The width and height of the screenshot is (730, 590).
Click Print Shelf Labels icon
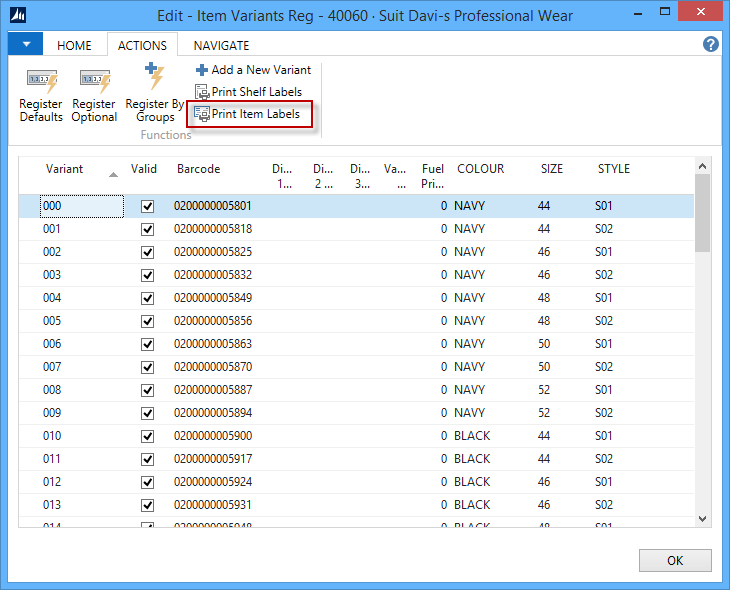pyautogui.click(x=202, y=92)
